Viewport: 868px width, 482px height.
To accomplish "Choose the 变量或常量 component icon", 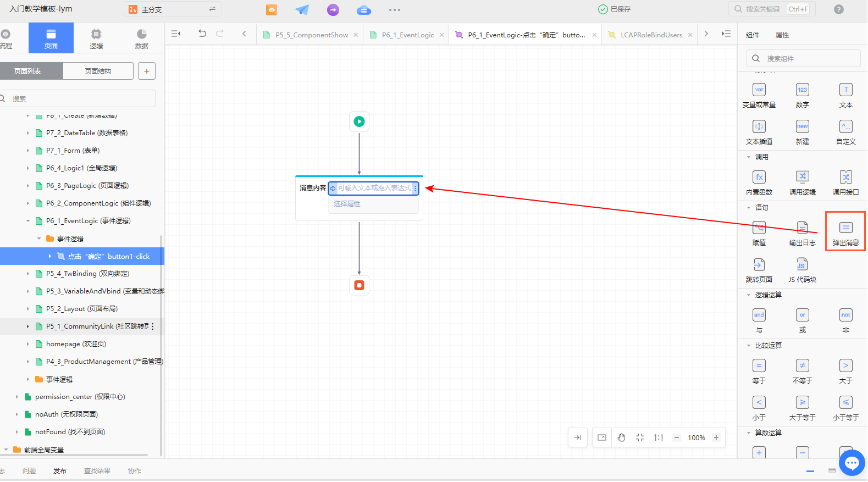I will coord(759,90).
